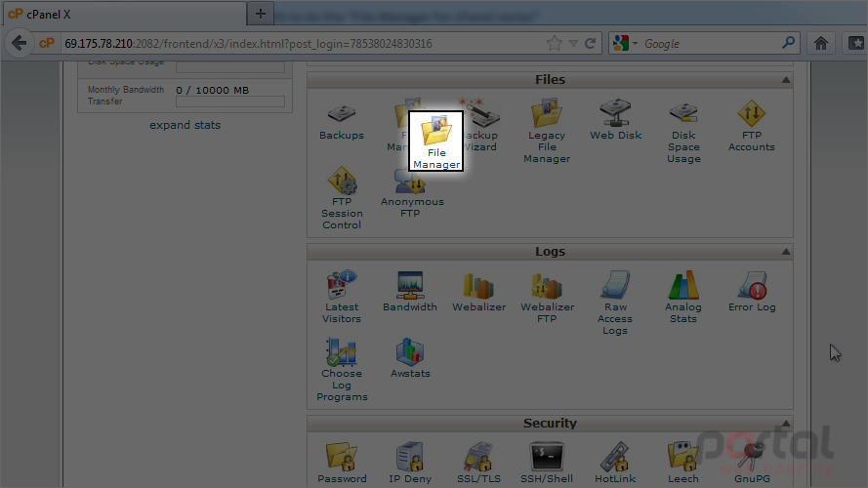Click the Monthly Bandwidth Transfer progress bar
The image size is (868, 488).
pyautogui.click(x=230, y=102)
